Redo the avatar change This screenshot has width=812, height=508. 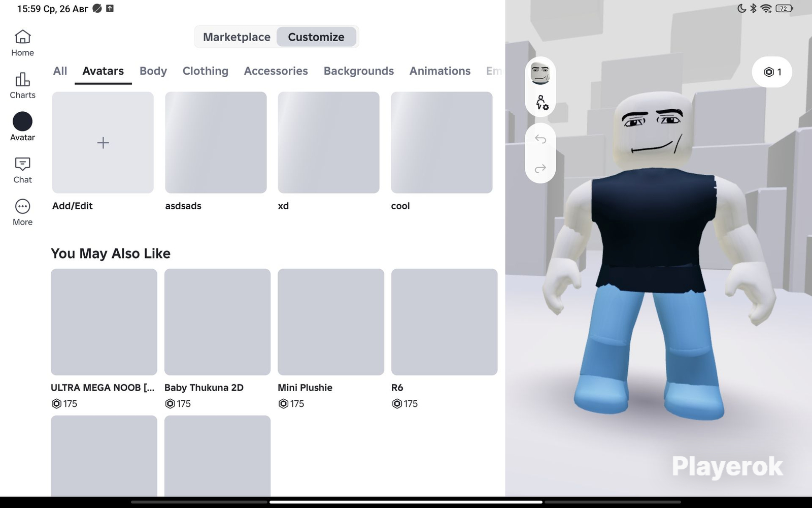coord(540,168)
